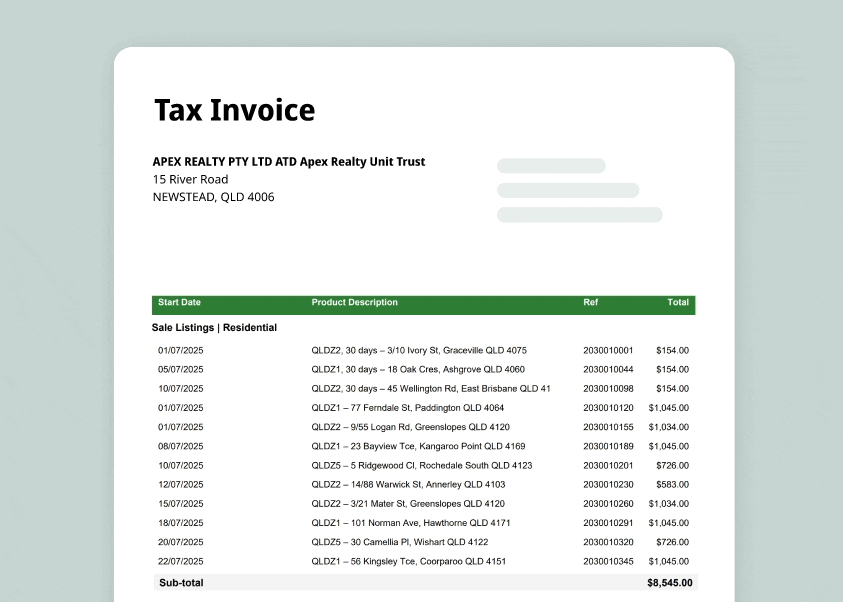Click reference number 2030010098
Viewport: 843px width, 602px height.
[608, 389]
